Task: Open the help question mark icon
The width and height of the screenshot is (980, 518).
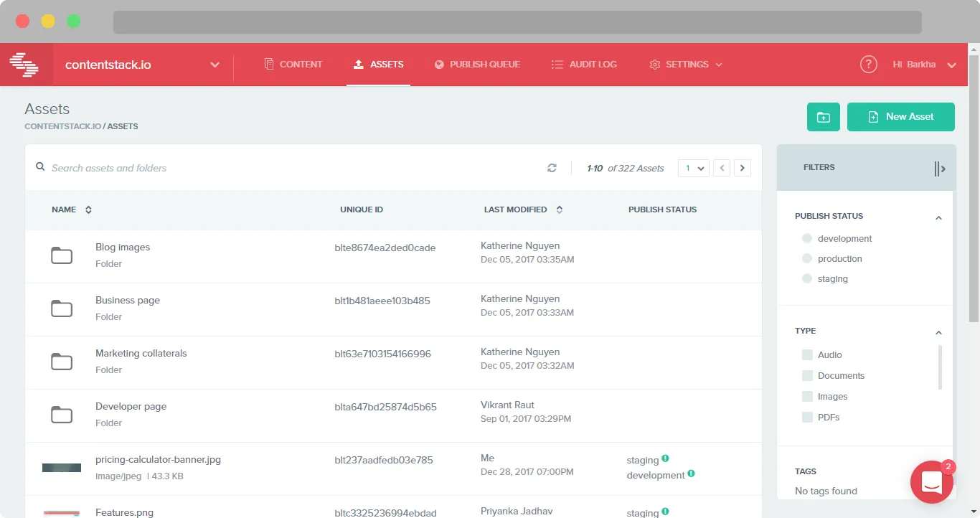Action: [868, 64]
